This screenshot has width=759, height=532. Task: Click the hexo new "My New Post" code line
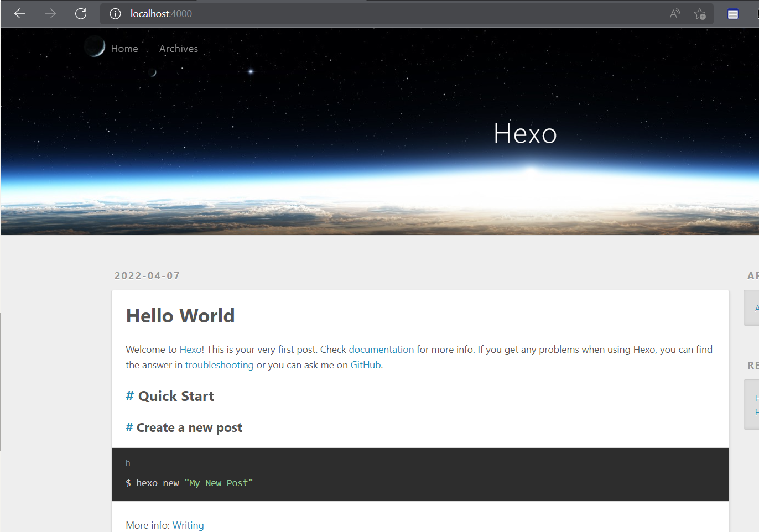coord(189,483)
